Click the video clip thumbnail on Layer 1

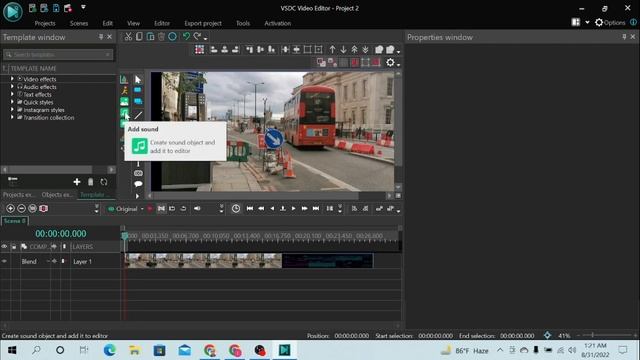click(x=203, y=261)
